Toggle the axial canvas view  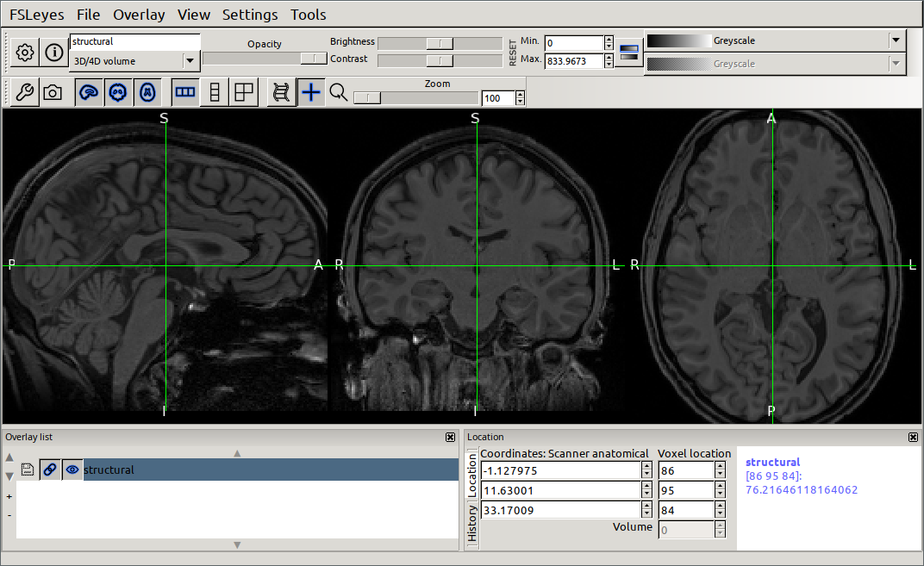pos(148,93)
